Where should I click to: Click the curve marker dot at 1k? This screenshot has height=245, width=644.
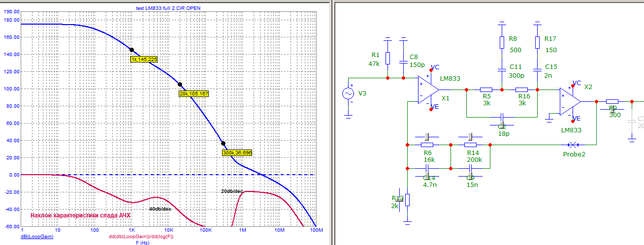(131, 50)
